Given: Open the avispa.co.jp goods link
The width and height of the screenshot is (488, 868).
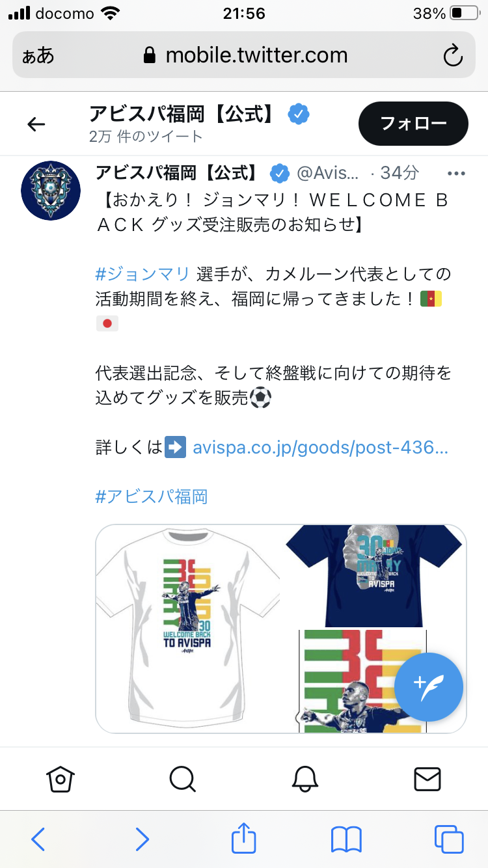Looking at the screenshot, I should tap(321, 448).
